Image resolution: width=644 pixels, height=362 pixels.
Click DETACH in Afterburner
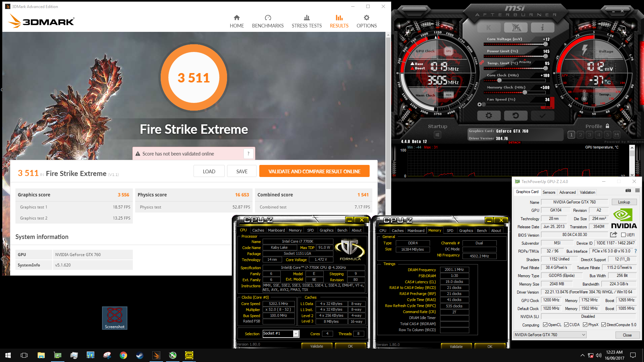pyautogui.click(x=515, y=142)
